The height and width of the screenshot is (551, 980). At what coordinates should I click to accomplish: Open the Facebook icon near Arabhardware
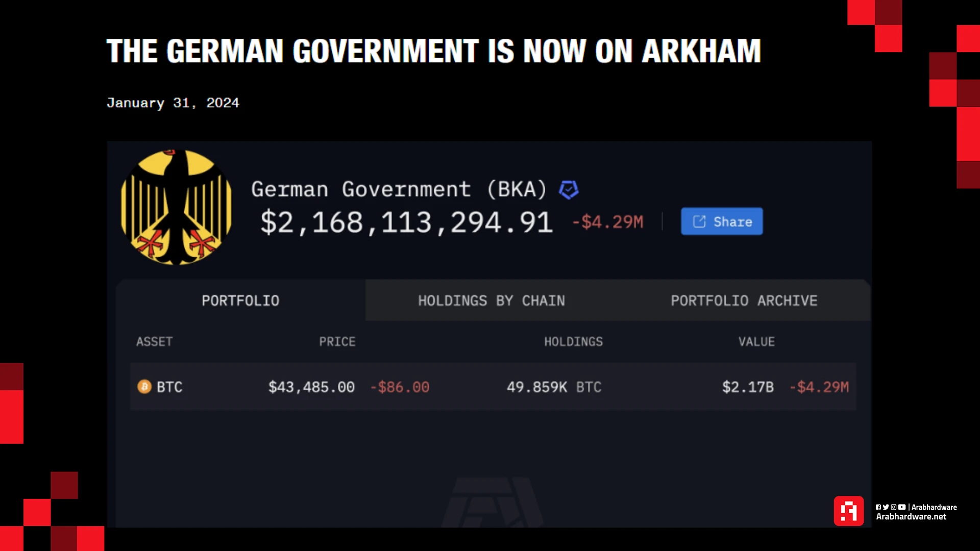[x=878, y=507]
